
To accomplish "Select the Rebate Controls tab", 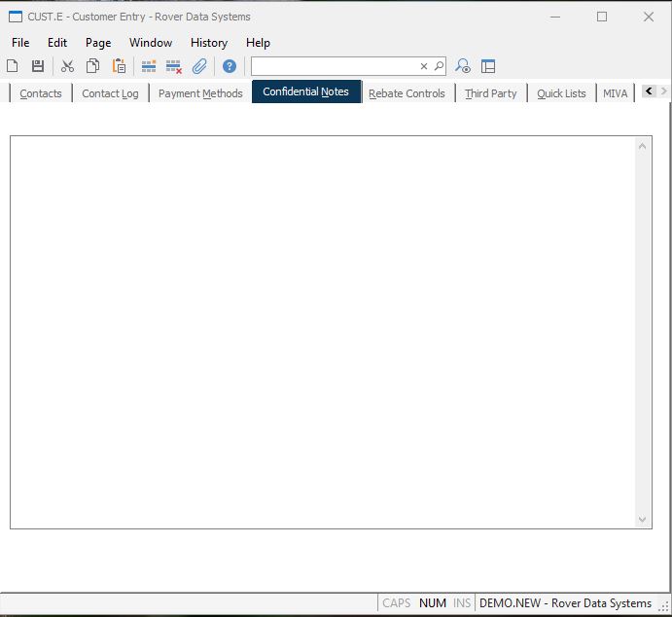I will [407, 93].
